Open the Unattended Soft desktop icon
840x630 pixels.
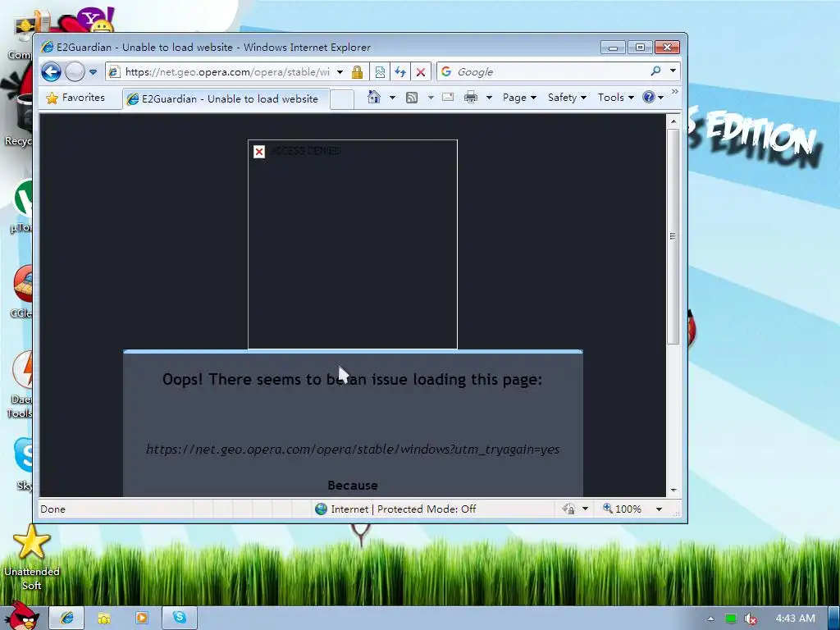pyautogui.click(x=32, y=557)
